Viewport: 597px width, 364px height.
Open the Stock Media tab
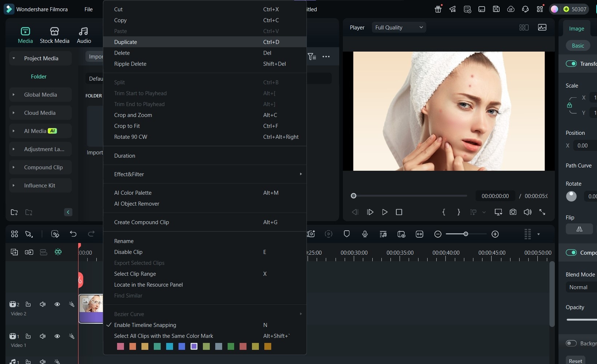click(x=55, y=35)
